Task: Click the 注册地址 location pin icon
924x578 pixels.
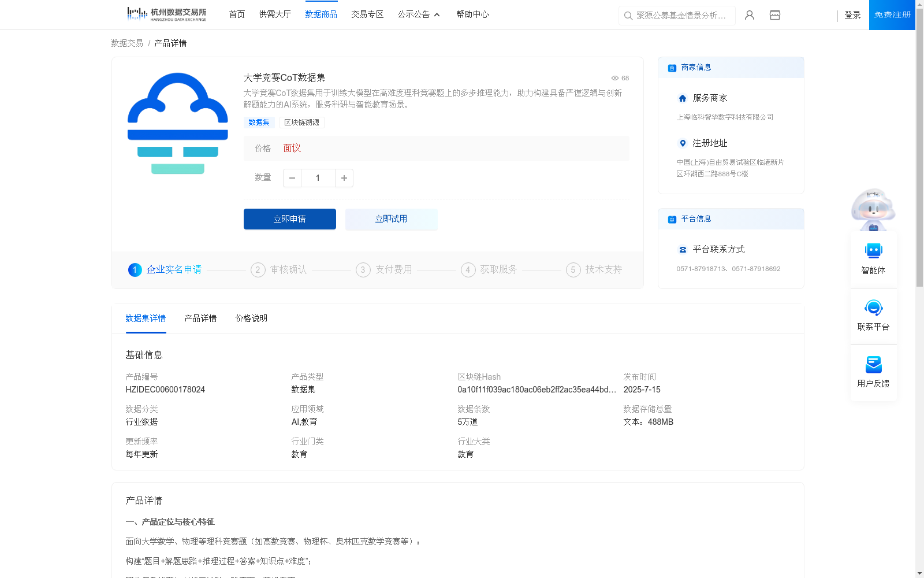Action: click(x=683, y=143)
